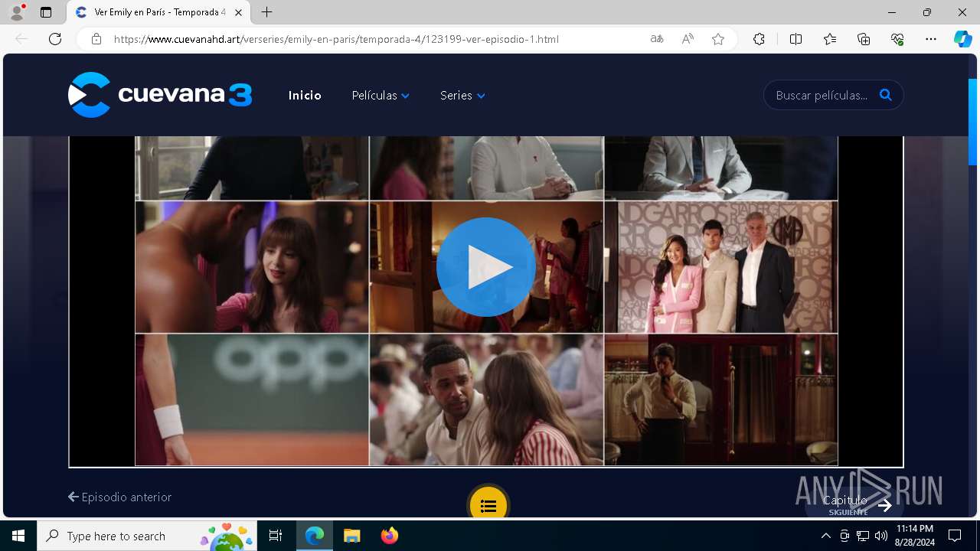
Task: Open the Windows Start menu
Action: 18,536
